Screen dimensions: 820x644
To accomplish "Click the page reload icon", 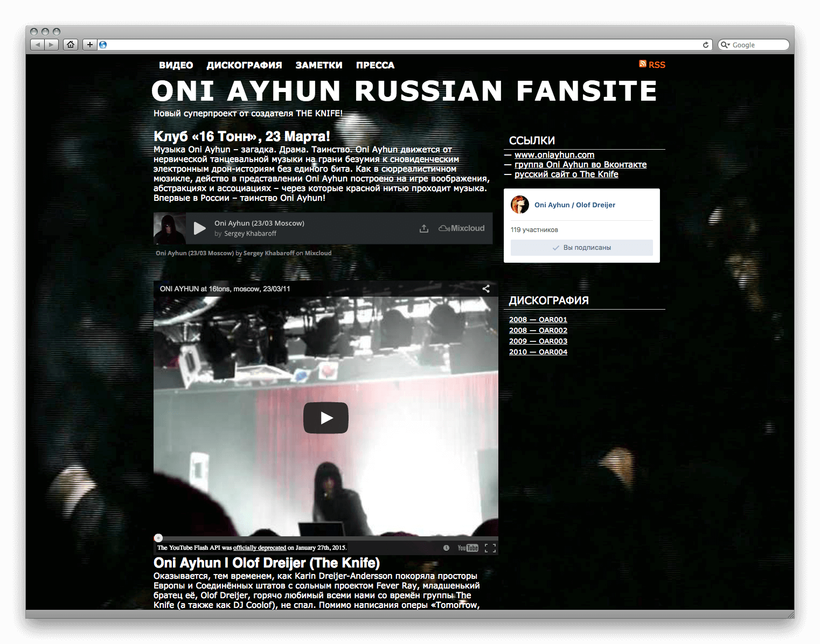I will click(706, 45).
